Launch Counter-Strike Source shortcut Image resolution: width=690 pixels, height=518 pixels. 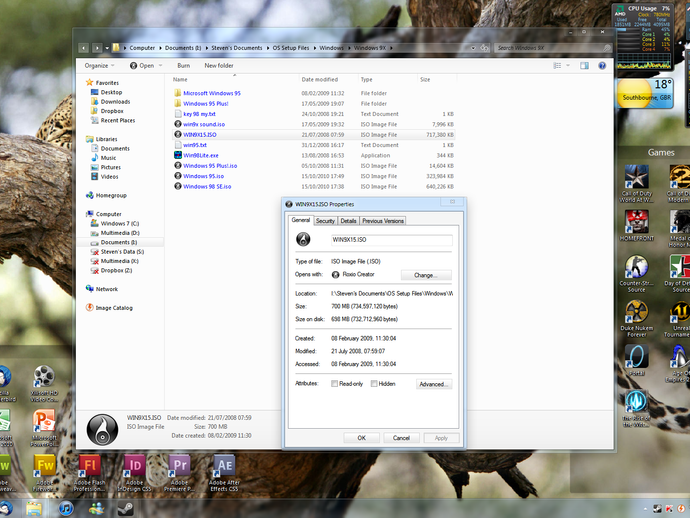636,274
